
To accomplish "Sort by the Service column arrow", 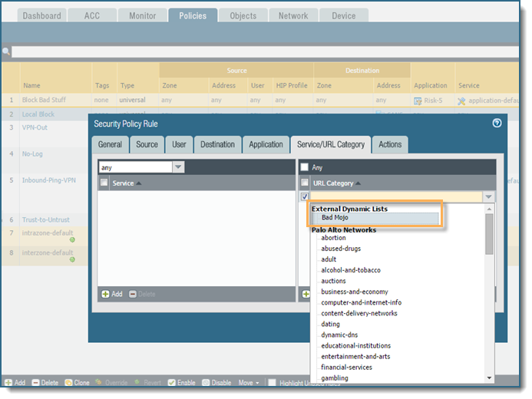I will (138, 183).
